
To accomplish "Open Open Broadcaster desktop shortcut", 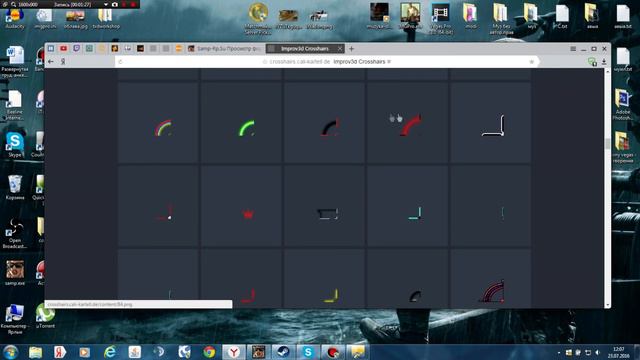I will 15,233.
